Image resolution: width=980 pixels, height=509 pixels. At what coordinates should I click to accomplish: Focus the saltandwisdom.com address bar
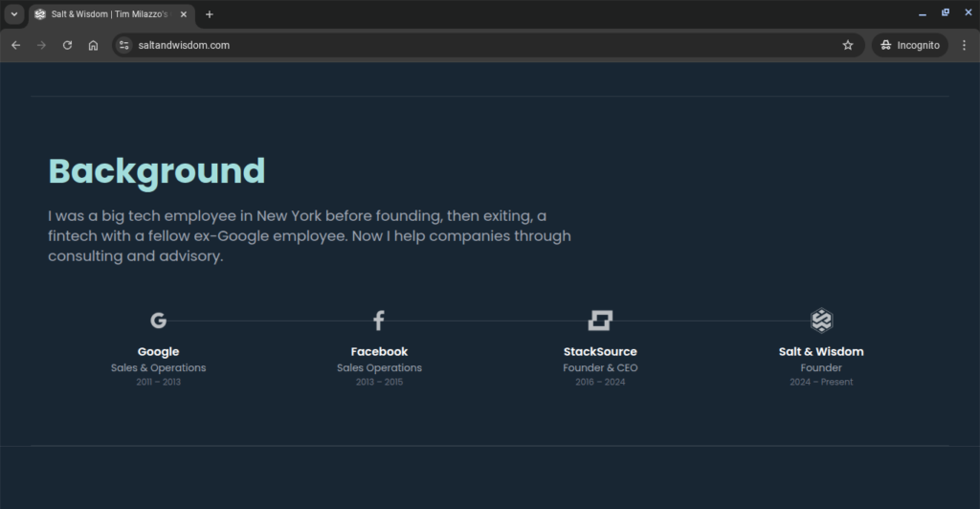click(x=487, y=45)
